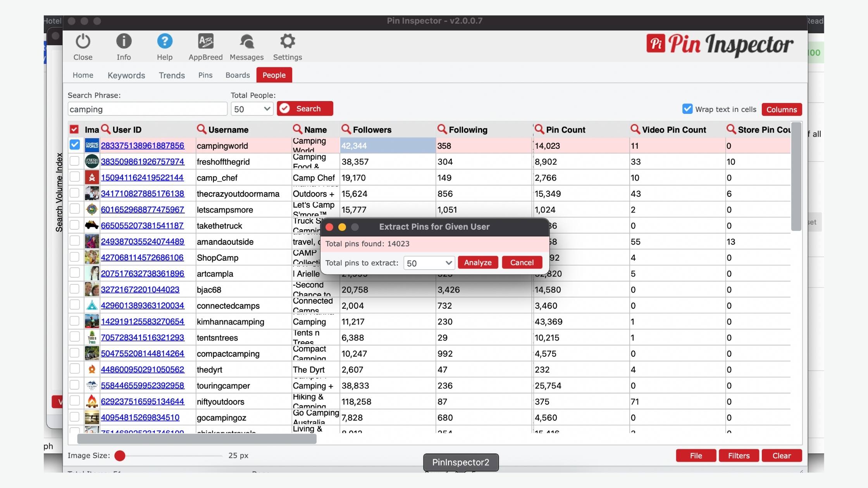Click search icon in Followers column header
This screenshot has width=868, height=488.
click(346, 129)
